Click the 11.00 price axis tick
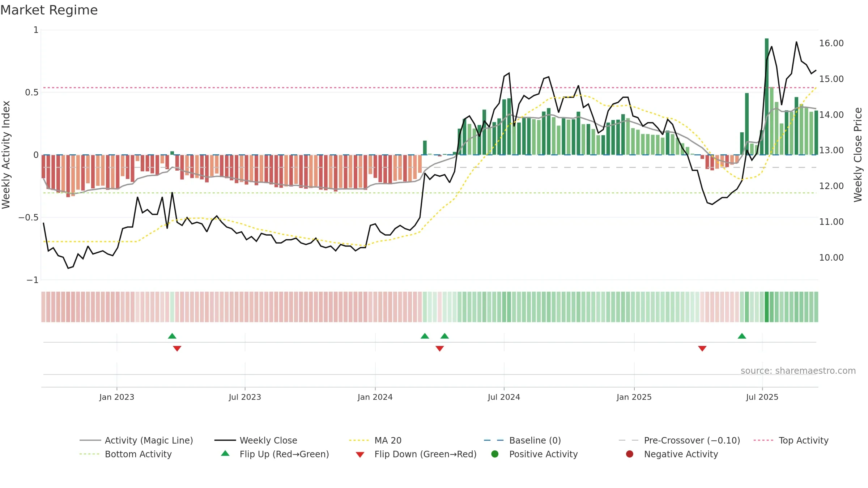The height and width of the screenshot is (488, 868). pos(831,222)
